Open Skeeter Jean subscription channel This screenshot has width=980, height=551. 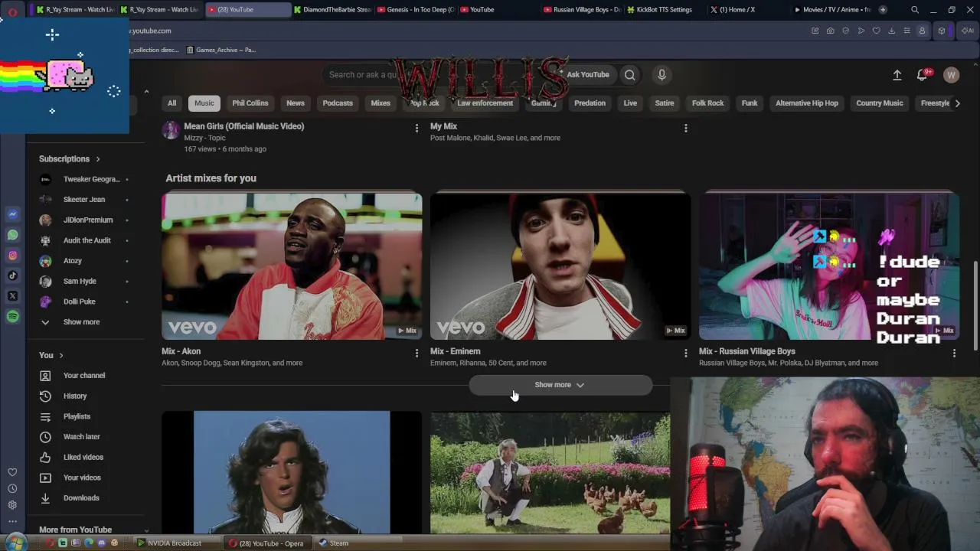coord(84,200)
